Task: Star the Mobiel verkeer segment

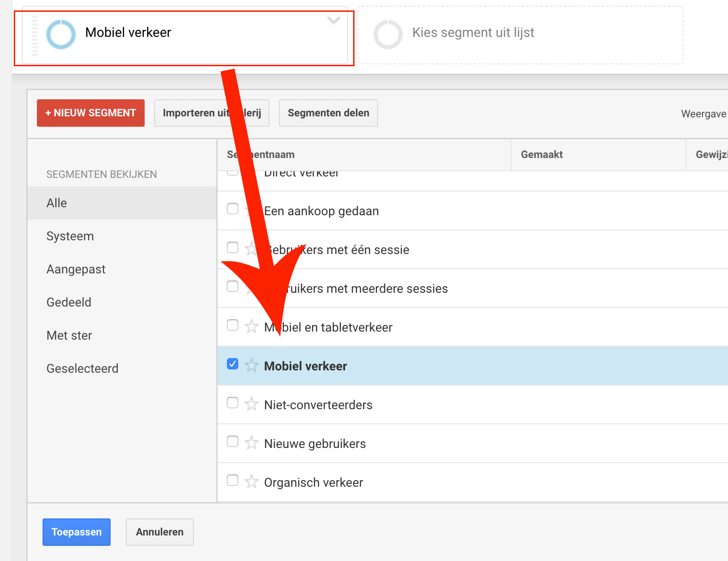Action: [251, 365]
